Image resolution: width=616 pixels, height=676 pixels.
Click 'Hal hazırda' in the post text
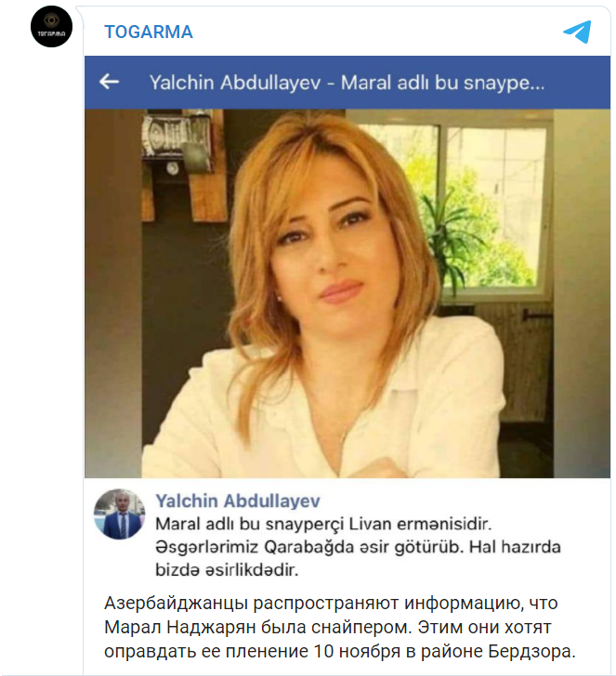tap(515, 547)
